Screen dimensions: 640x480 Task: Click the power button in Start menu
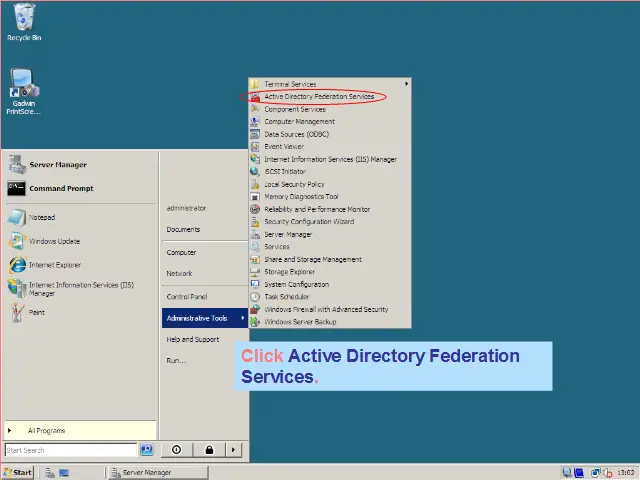176,450
